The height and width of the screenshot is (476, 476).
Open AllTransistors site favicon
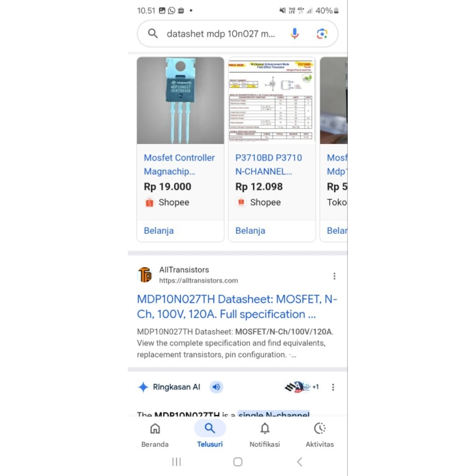tap(145, 275)
